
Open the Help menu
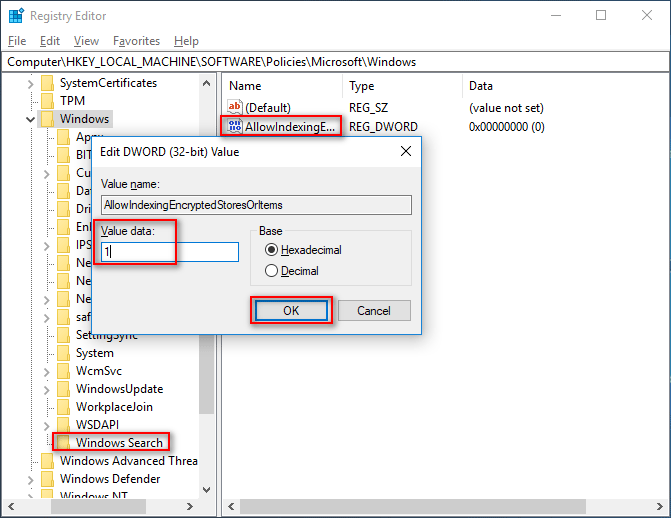[186, 41]
